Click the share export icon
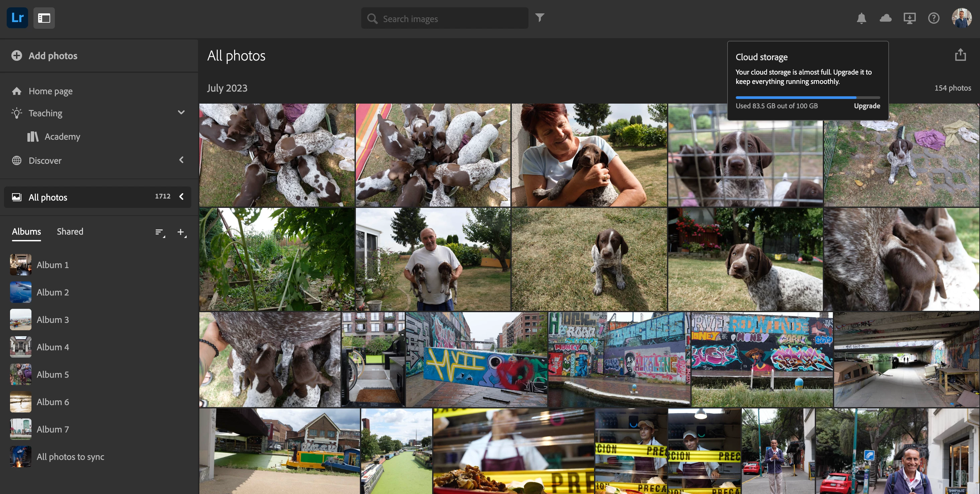 [960, 55]
